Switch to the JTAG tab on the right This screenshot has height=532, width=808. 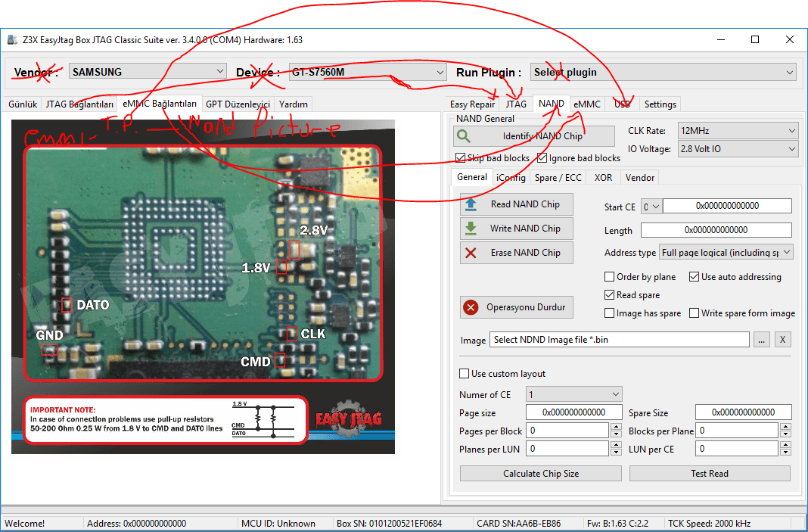[x=516, y=104]
